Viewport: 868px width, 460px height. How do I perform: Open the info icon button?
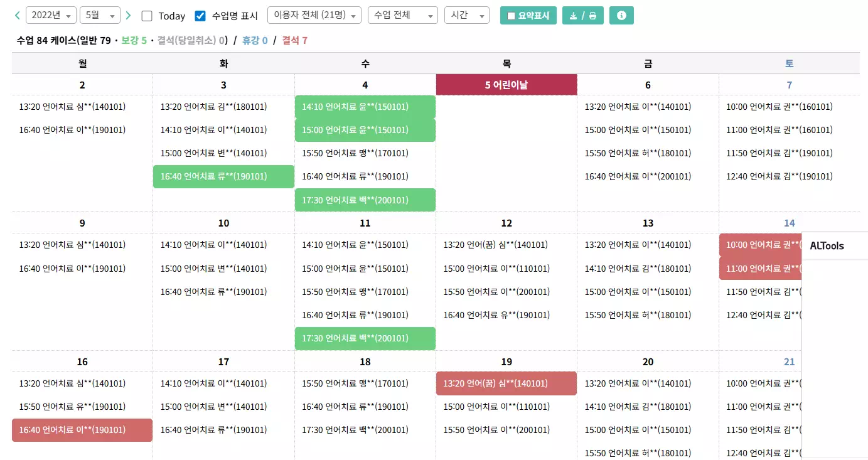[x=621, y=15]
